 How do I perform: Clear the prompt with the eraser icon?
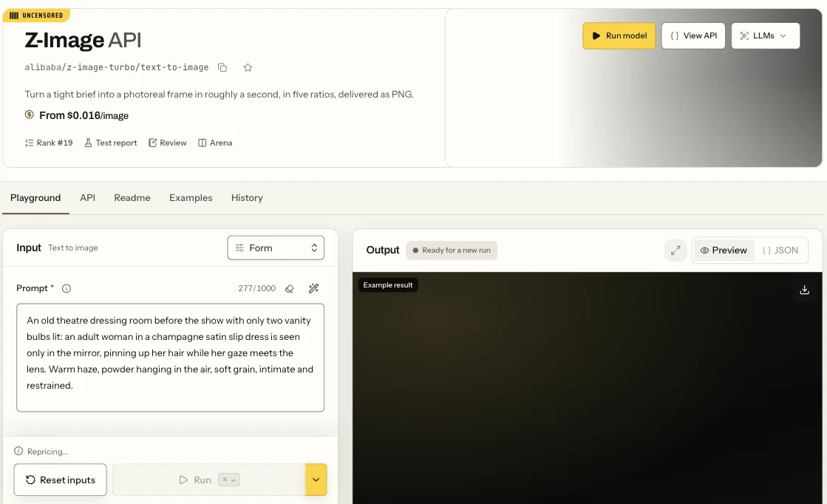tap(290, 288)
